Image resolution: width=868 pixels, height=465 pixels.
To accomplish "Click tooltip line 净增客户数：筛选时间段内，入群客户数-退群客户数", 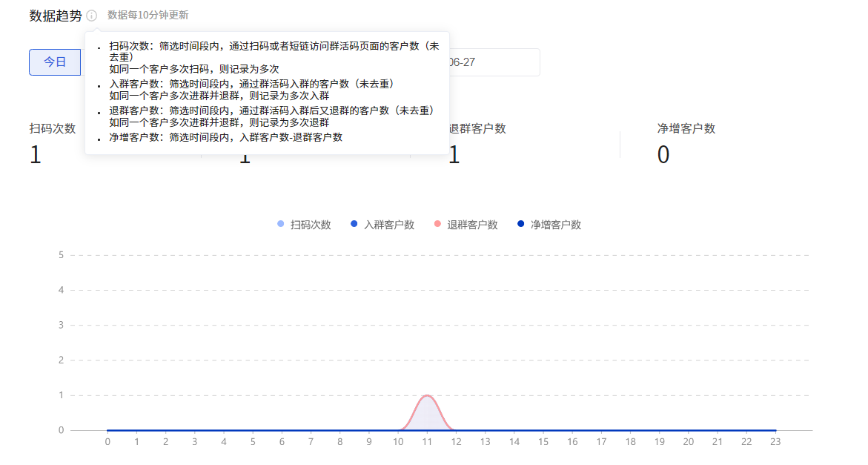I will pyautogui.click(x=226, y=137).
